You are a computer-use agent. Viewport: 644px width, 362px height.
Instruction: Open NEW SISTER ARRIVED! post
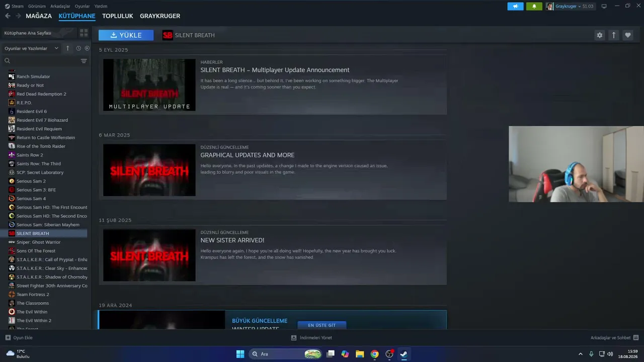(232, 240)
